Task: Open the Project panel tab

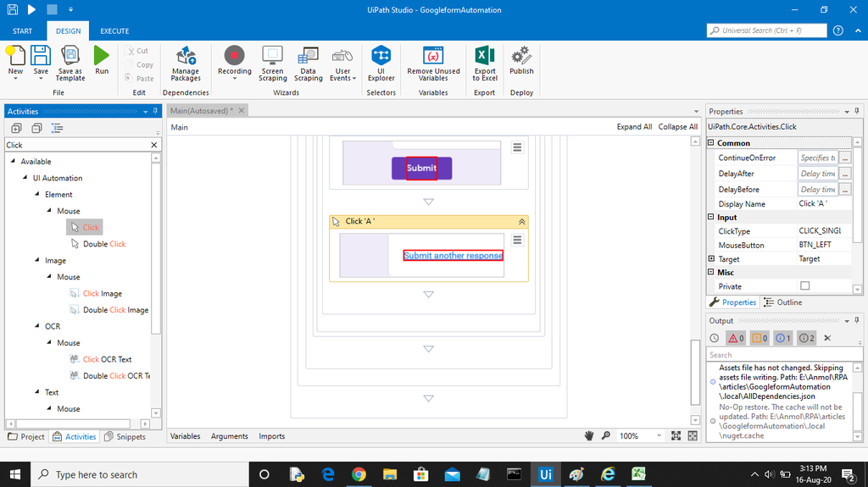Action: click(26, 437)
